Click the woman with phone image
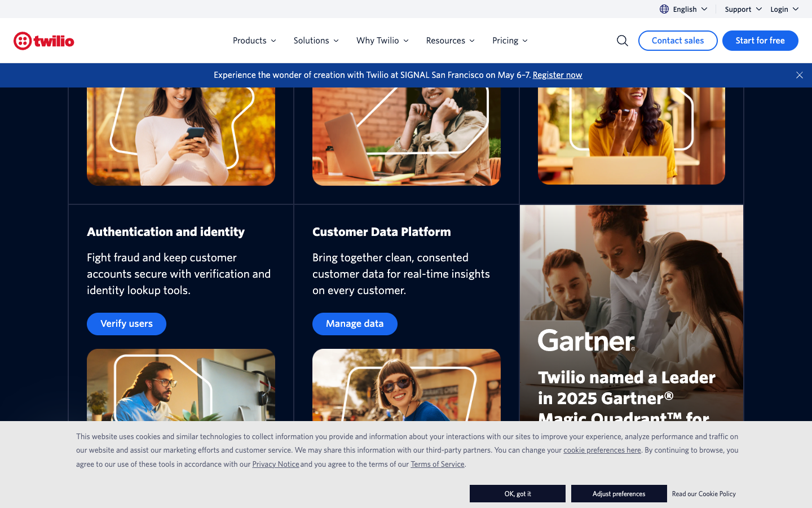The height and width of the screenshot is (508, 812). 181,137
